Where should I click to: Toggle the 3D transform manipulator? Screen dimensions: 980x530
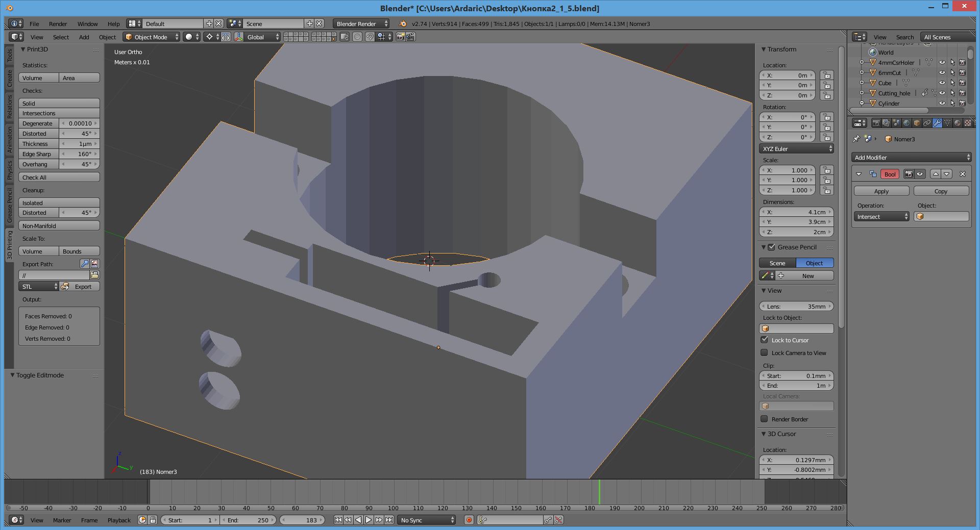click(x=239, y=37)
